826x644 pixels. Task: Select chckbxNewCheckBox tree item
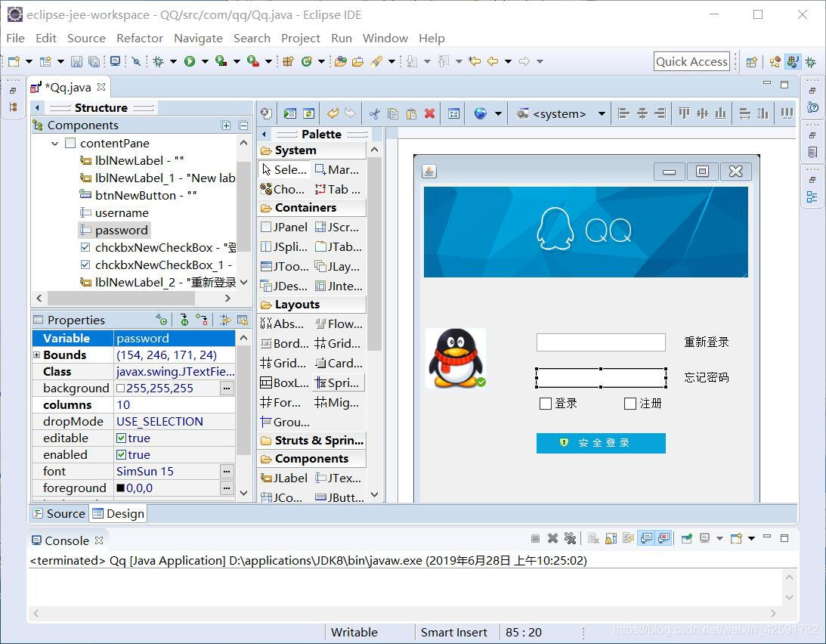click(157, 248)
